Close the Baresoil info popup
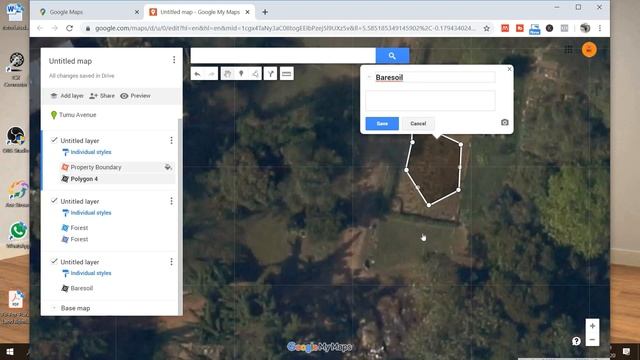640x360 pixels. coord(509,69)
